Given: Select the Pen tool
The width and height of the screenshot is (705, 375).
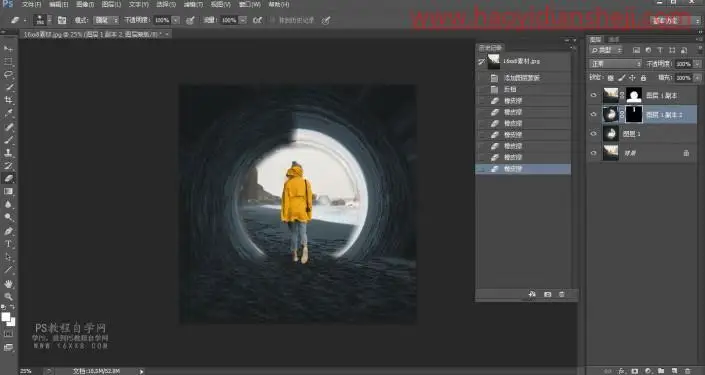Looking at the screenshot, I should pyautogui.click(x=8, y=231).
